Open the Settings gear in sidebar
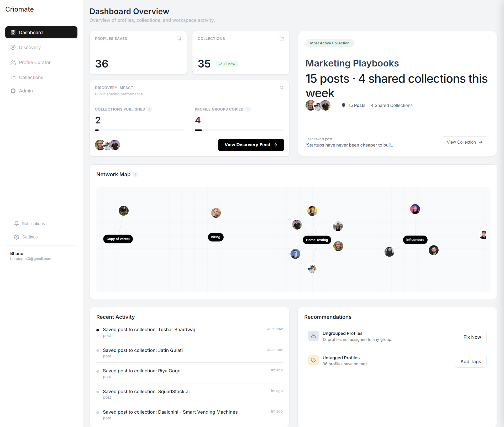 pos(17,237)
